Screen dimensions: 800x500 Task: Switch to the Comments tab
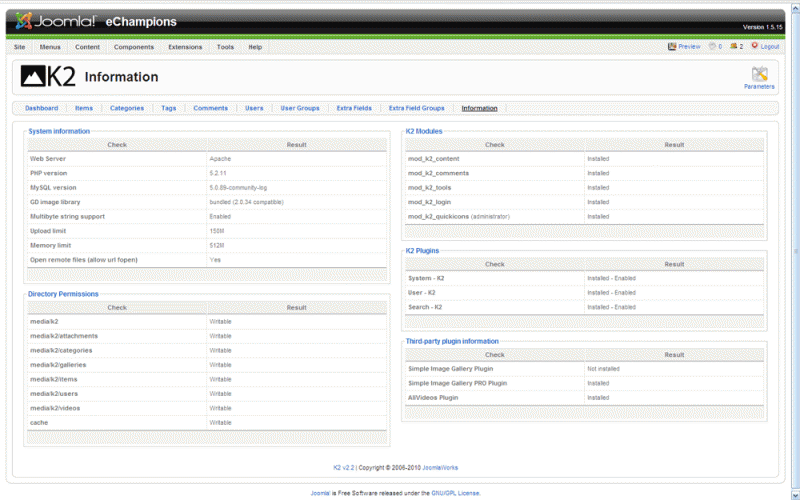coord(210,108)
